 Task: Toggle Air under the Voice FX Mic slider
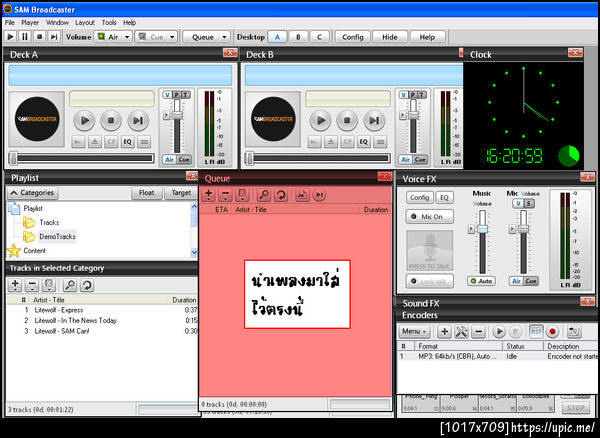[x=516, y=281]
